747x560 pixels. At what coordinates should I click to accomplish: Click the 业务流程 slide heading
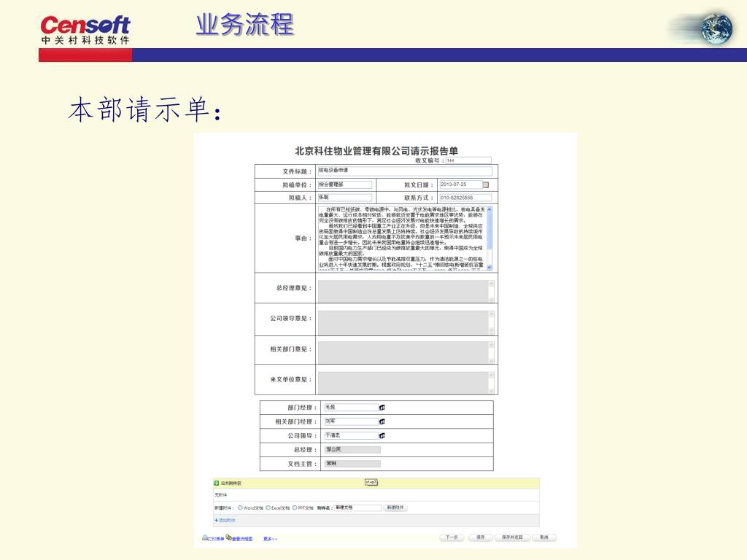click(245, 25)
